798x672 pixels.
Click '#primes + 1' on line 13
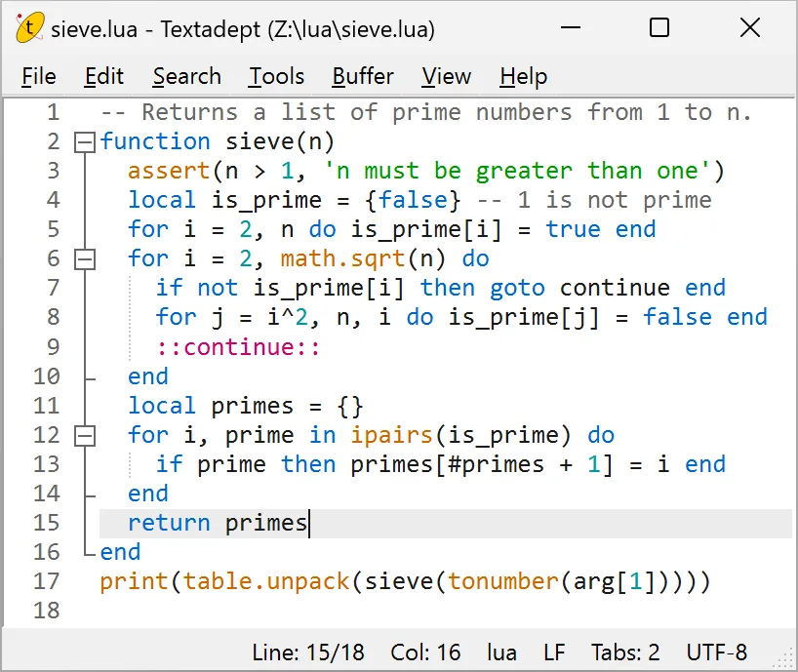pyautogui.click(x=525, y=465)
